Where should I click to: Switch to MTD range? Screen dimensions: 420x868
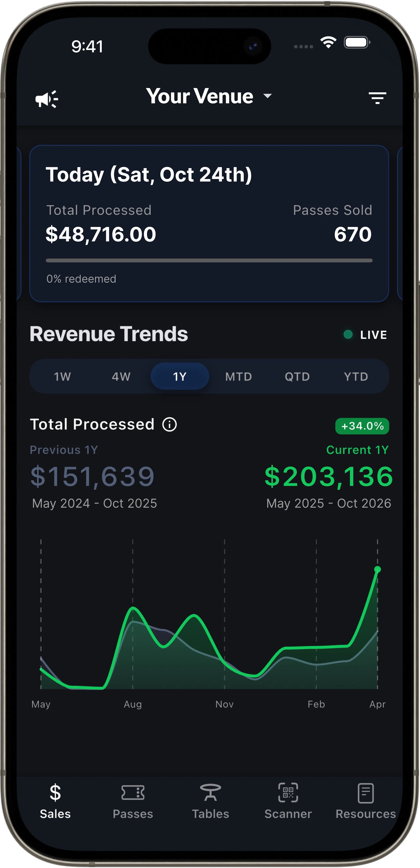click(238, 376)
